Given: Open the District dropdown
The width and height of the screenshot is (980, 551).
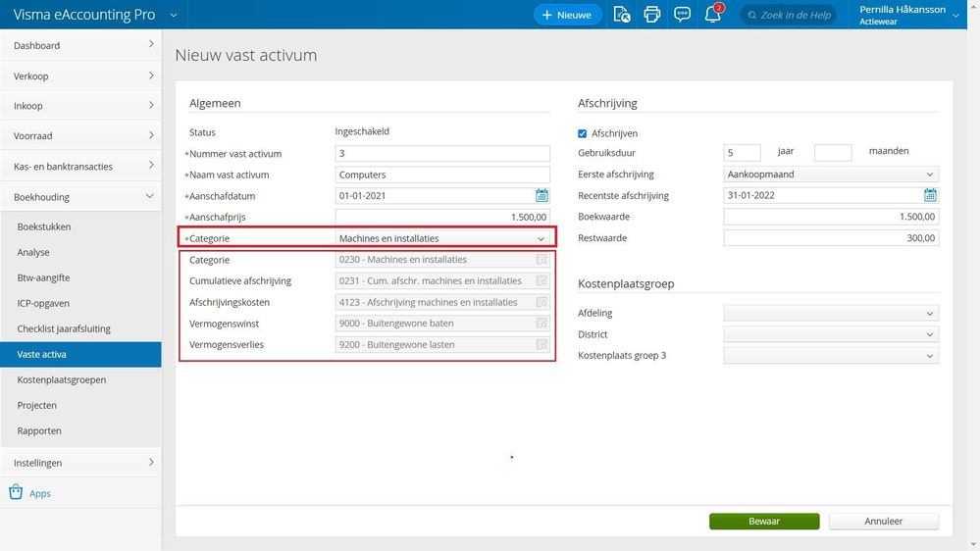Looking at the screenshot, I should tap(831, 334).
